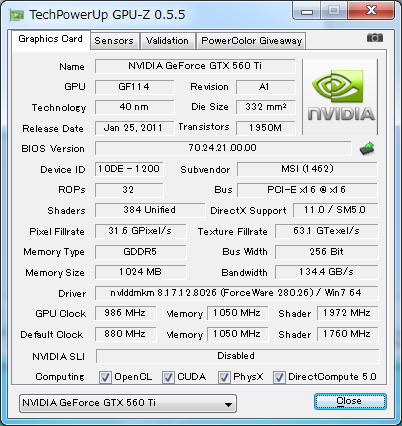Click the NVIDIA SLI label

point(59,357)
